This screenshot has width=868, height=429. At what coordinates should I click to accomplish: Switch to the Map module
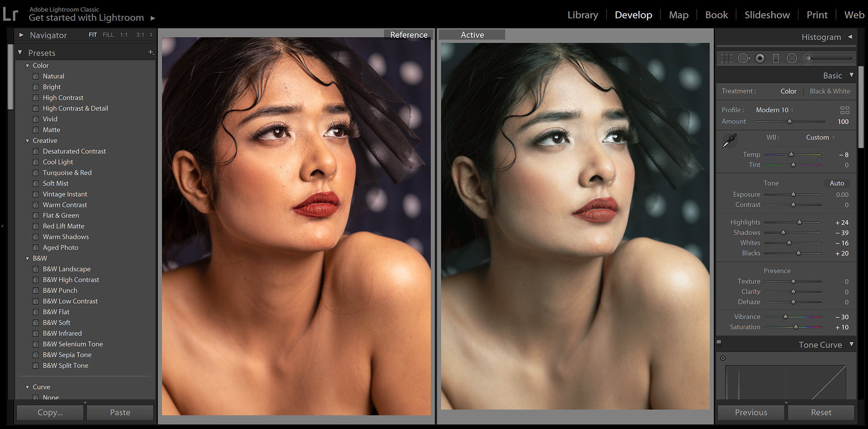point(679,15)
